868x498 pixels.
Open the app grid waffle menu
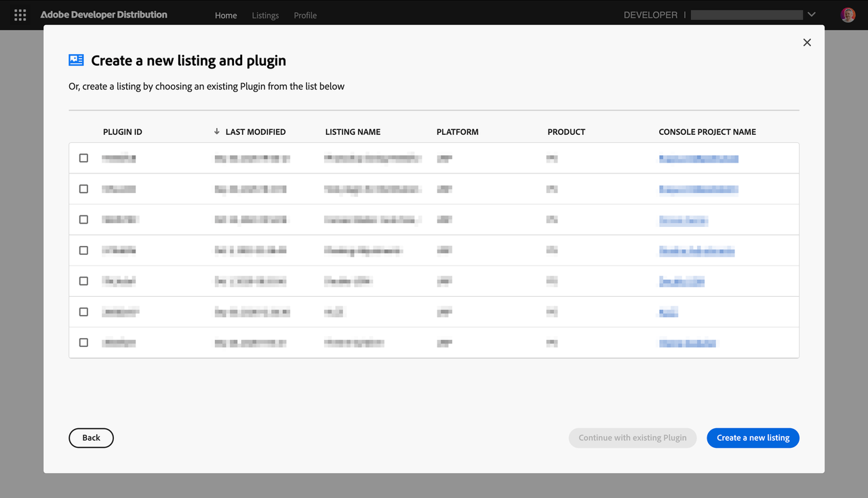[20, 14]
